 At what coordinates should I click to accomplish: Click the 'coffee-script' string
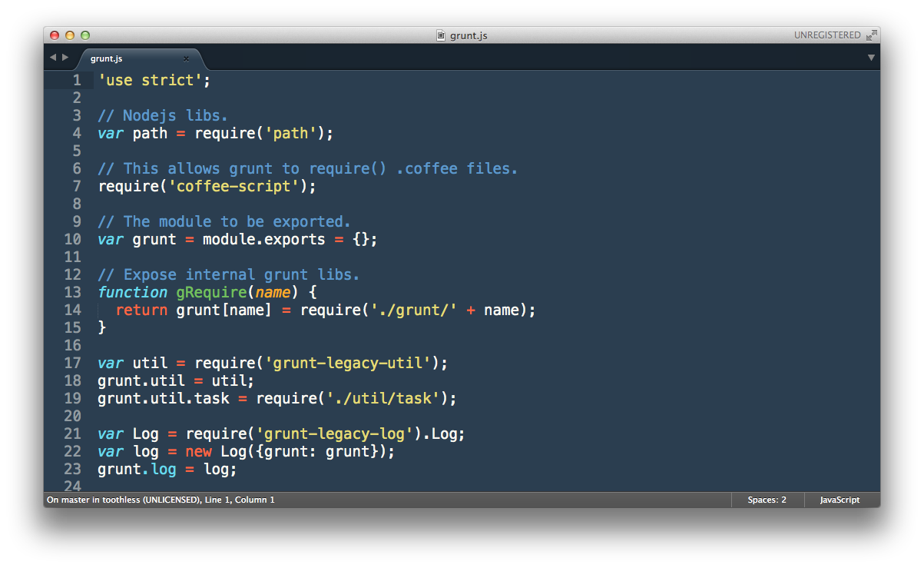[x=233, y=186]
